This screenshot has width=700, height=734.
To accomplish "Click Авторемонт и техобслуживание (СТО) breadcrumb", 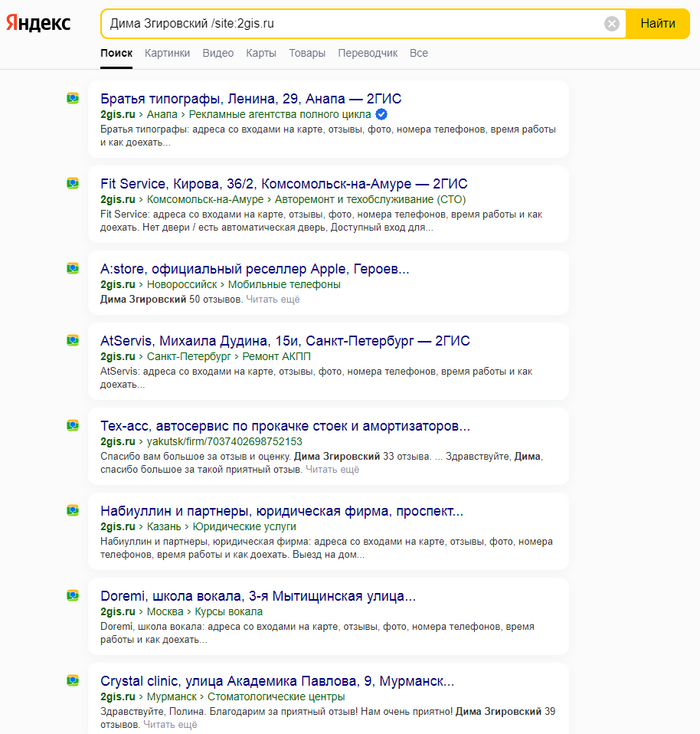I will 370,199.
